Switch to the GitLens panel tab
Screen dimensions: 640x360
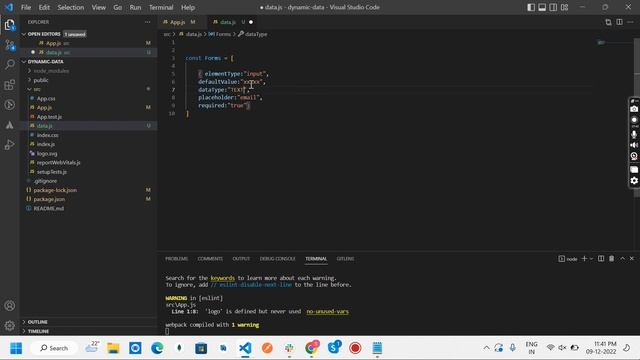coord(345,259)
